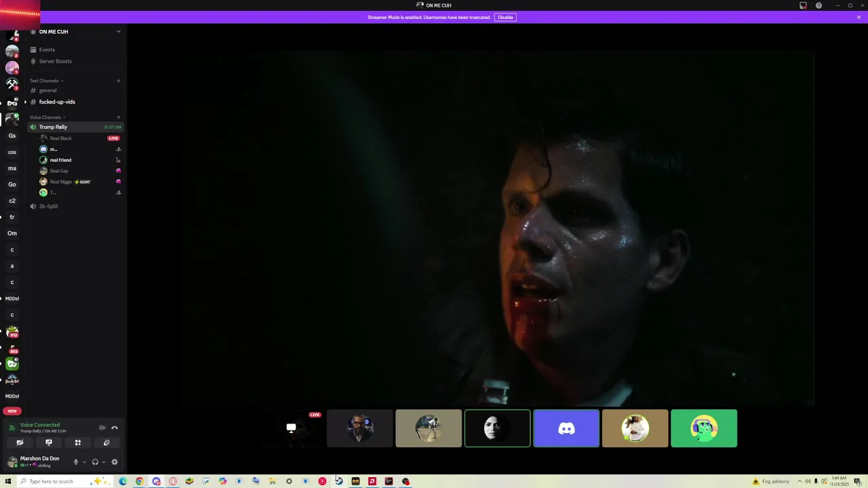
Task: Start an Activity with shapes icon
Action: coord(78,443)
